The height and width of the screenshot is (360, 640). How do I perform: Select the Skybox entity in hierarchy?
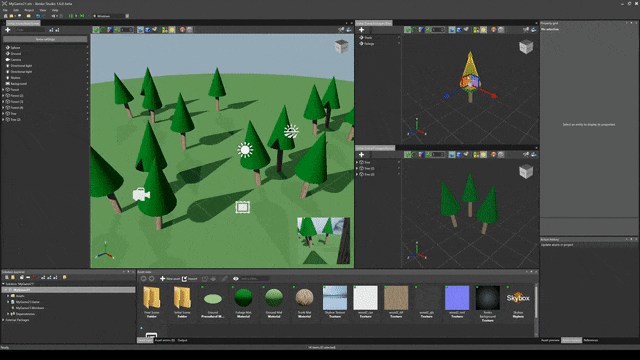tap(15, 78)
